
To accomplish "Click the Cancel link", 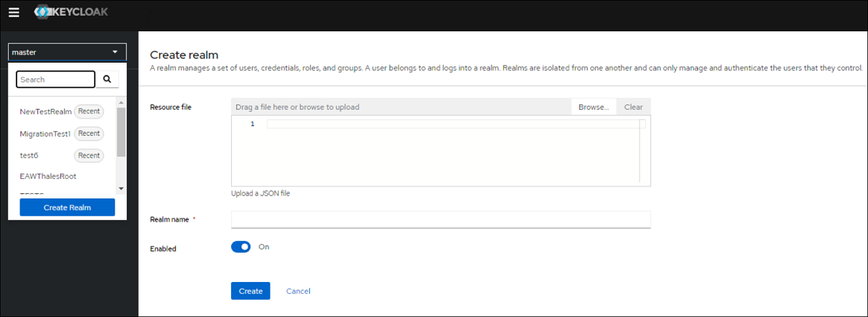I will coord(298,291).
